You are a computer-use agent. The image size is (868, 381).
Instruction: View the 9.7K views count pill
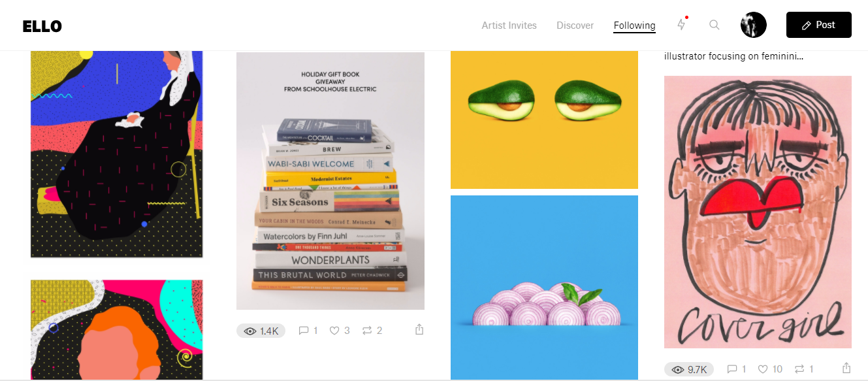689,369
